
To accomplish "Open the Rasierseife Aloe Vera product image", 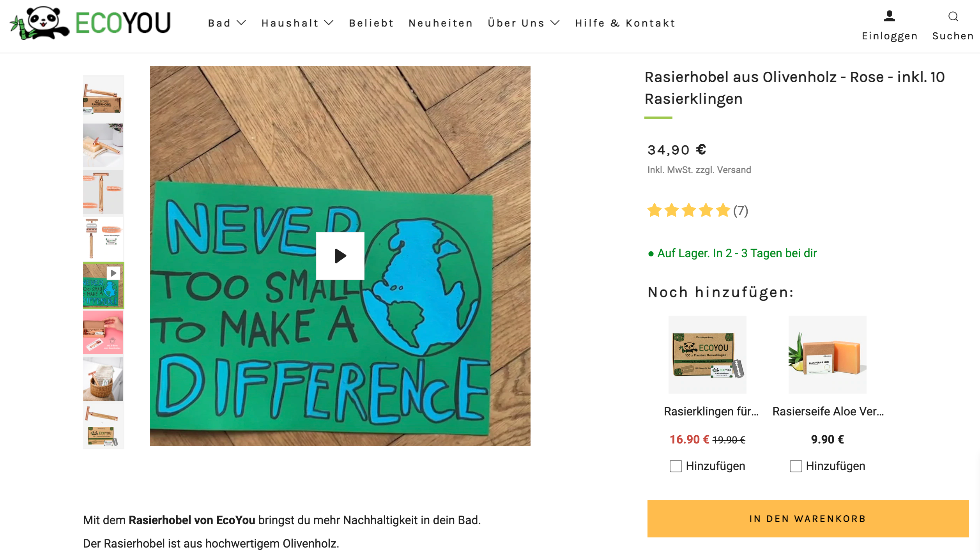I will tap(827, 354).
